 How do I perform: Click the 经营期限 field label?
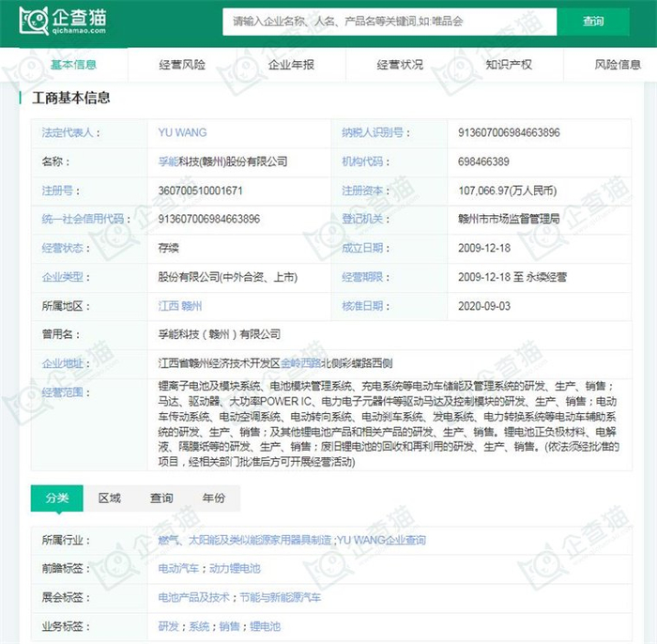click(362, 277)
